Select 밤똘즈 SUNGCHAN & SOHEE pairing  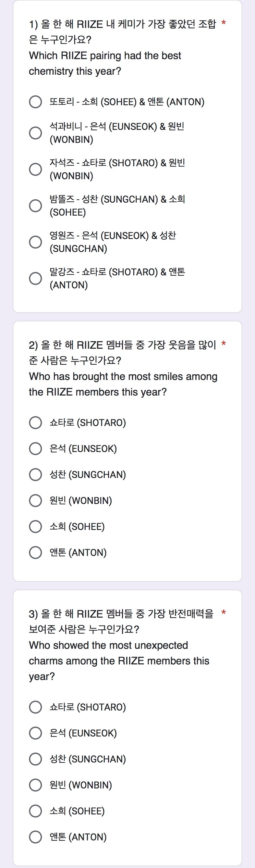(35, 206)
